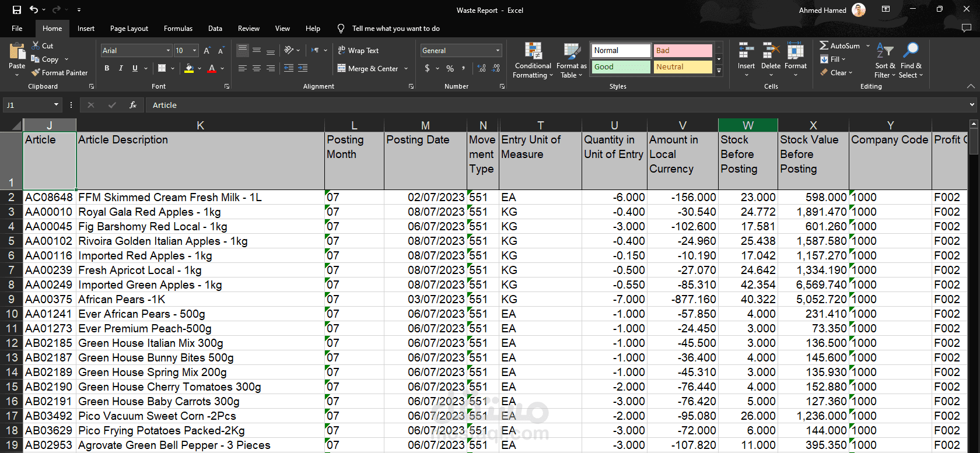Viewport: 980px width, 453px height.
Task: Click the Clear button in Editing
Action: click(x=836, y=72)
